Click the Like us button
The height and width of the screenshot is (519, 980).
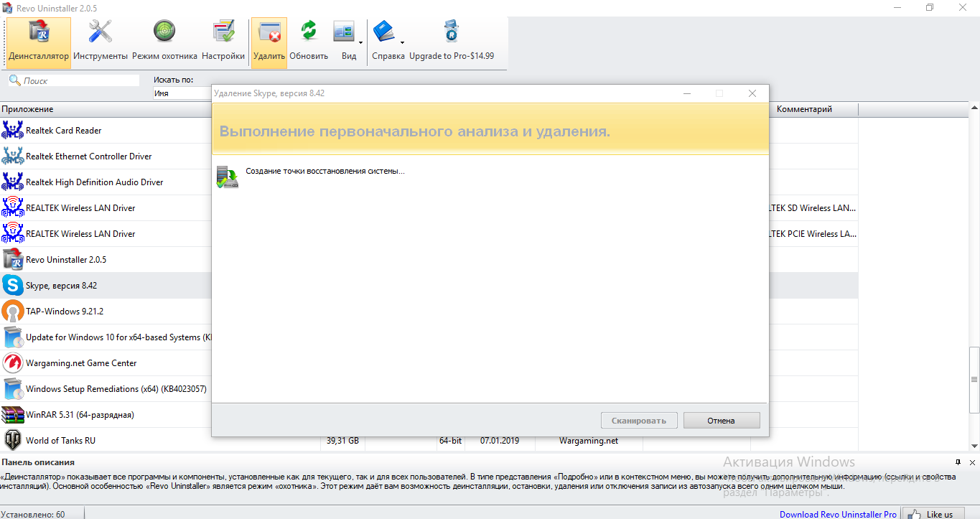click(x=933, y=513)
